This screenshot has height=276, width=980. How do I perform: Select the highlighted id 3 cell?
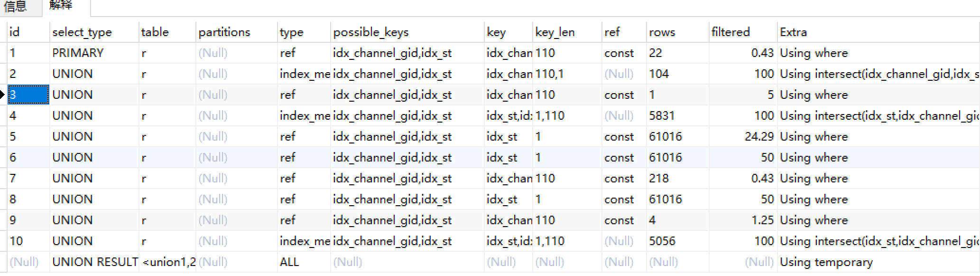28,95
